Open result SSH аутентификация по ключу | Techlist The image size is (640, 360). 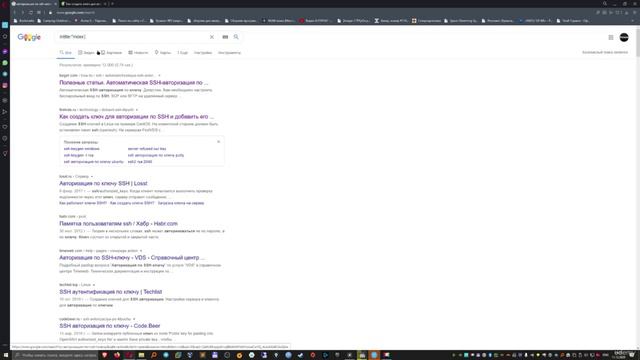pyautogui.click(x=111, y=292)
